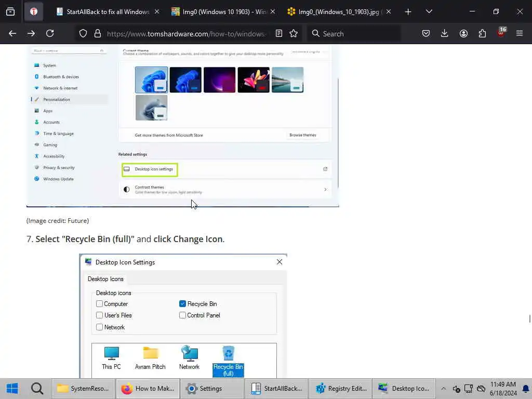Click the Desktop Icons tab in dialog
The width and height of the screenshot is (532, 399).
point(105,279)
